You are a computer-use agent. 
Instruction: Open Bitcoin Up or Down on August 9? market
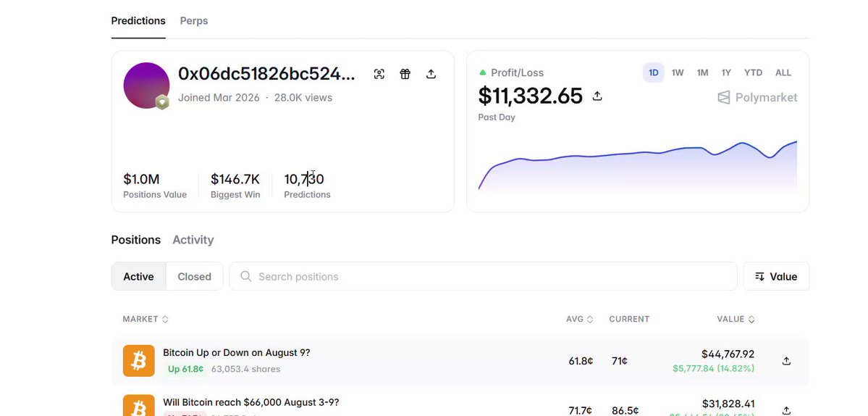[x=237, y=352]
